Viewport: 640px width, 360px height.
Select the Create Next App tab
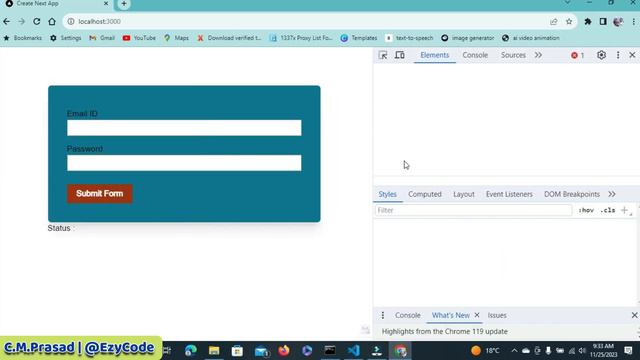click(56, 4)
